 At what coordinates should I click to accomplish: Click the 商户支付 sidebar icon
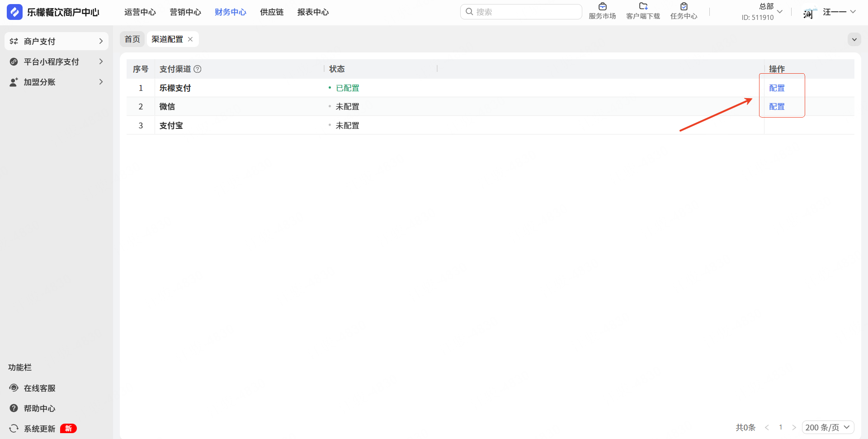click(14, 41)
